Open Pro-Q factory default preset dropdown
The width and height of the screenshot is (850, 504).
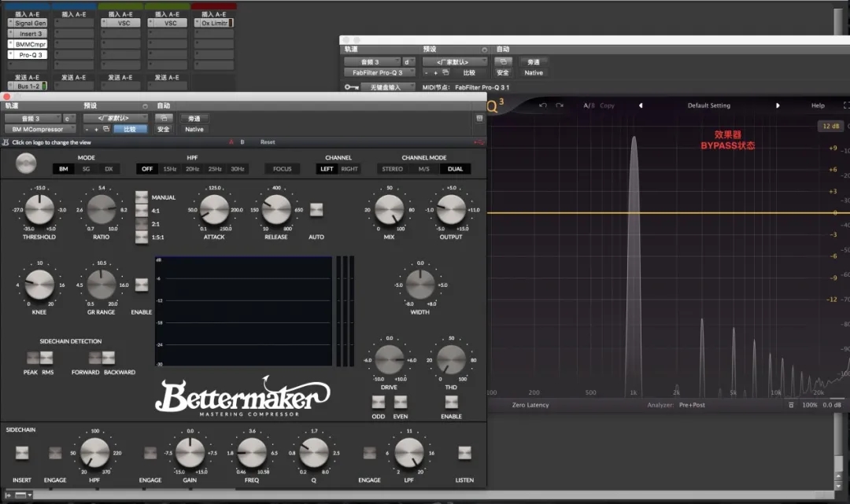click(454, 61)
